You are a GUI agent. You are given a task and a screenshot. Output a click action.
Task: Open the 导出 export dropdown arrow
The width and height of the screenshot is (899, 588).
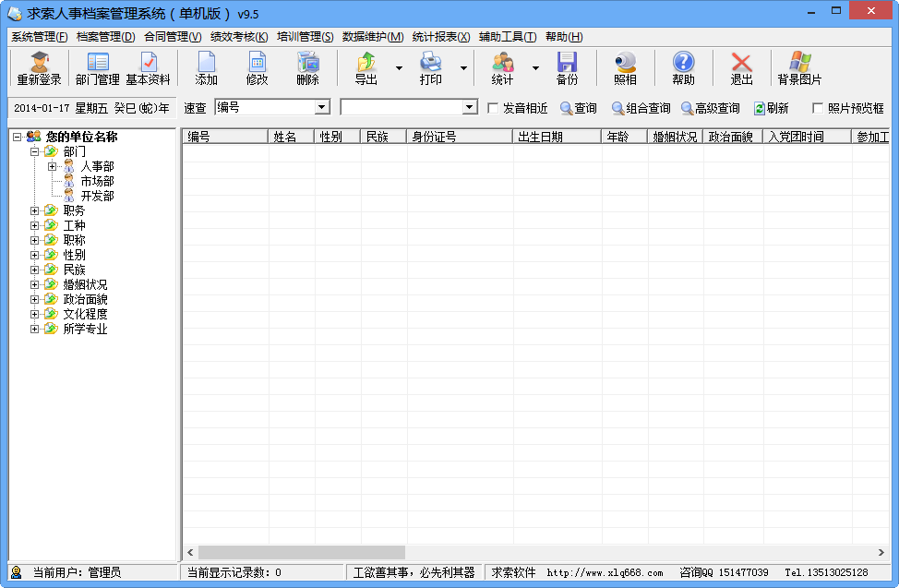399,68
